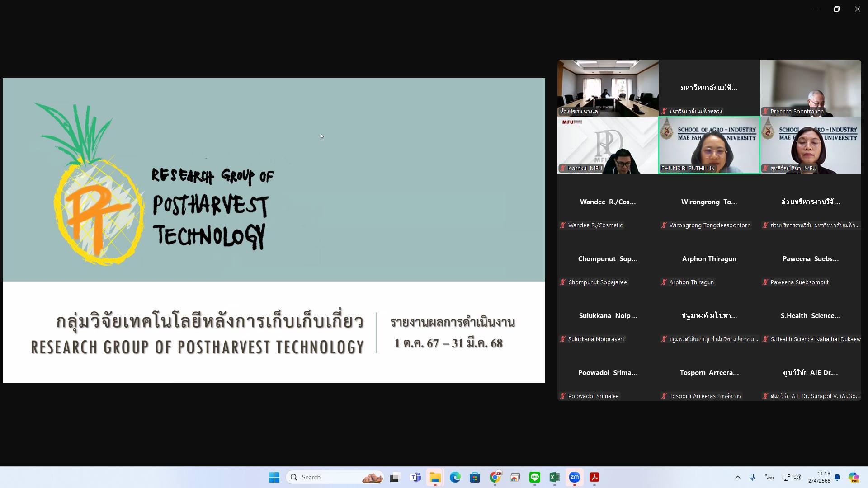
Task: Open Adobe Acrobat from the taskbar
Action: click(x=594, y=477)
